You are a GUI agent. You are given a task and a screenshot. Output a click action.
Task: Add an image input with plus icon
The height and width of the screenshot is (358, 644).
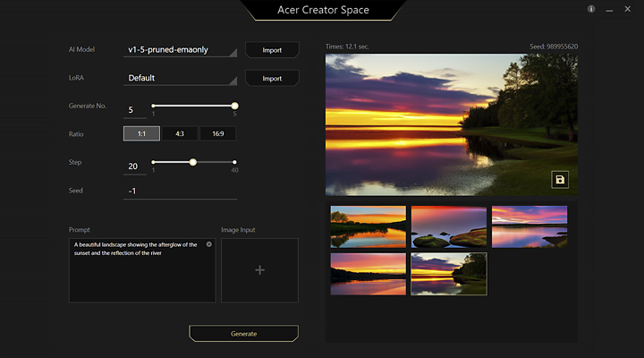pyautogui.click(x=259, y=269)
